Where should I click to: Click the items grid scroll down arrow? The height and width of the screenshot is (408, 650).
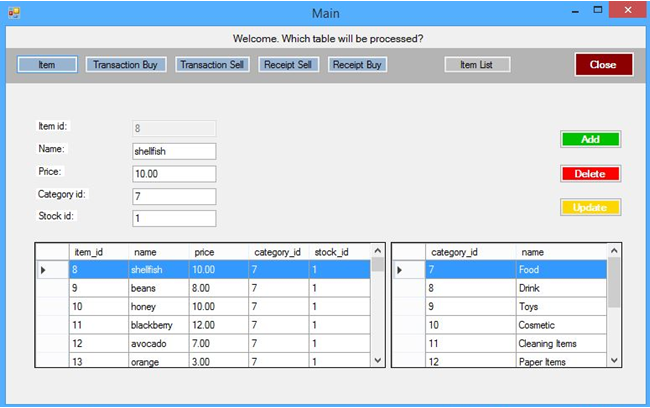378,360
